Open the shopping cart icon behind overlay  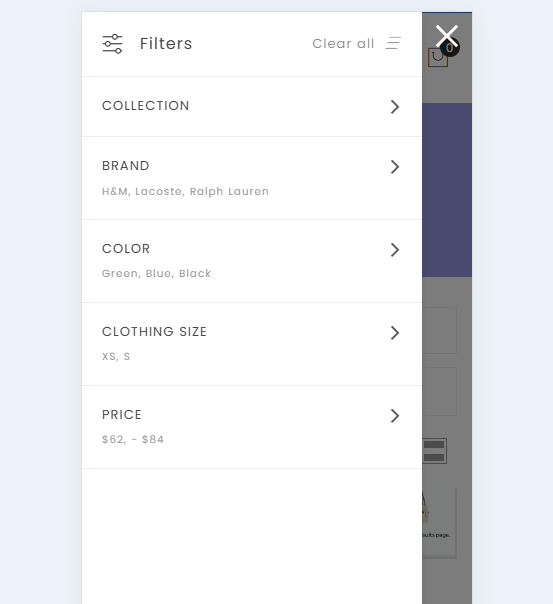click(x=437, y=58)
